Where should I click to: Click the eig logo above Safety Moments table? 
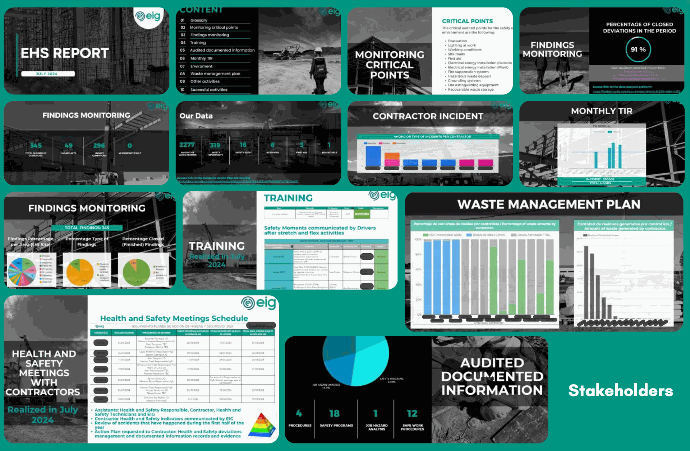(374, 196)
